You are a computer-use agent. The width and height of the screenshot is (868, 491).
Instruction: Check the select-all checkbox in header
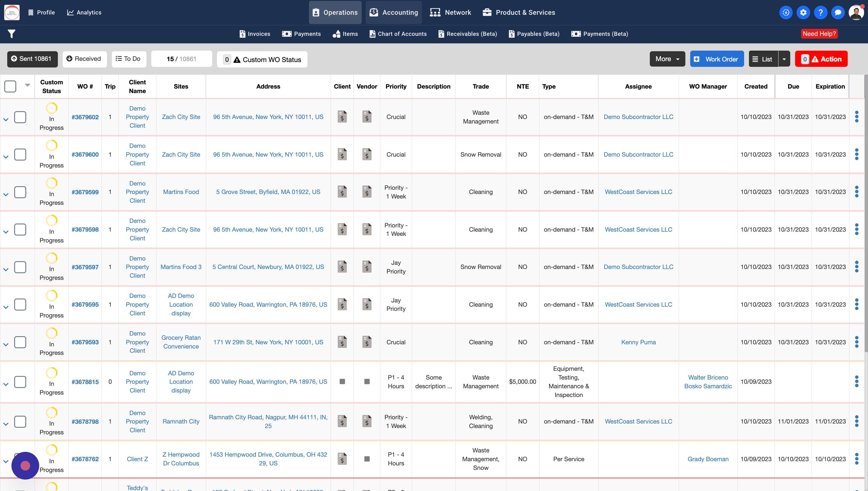point(10,86)
